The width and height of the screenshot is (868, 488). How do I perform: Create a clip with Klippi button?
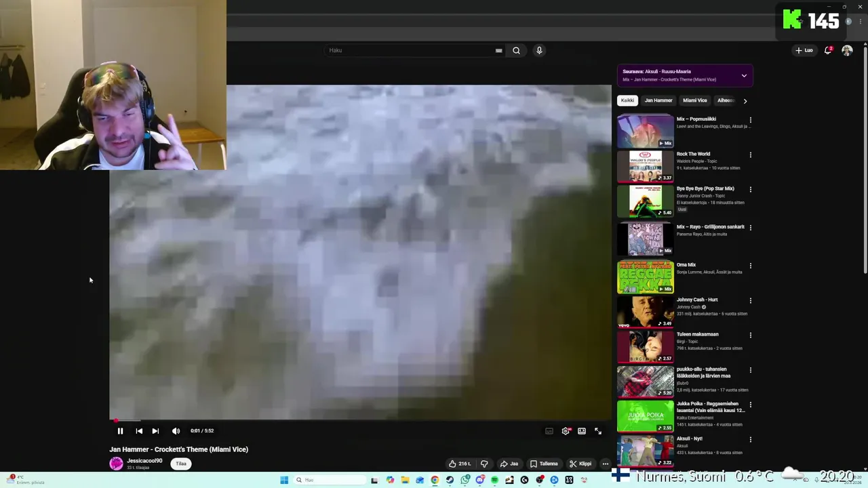coord(580,464)
